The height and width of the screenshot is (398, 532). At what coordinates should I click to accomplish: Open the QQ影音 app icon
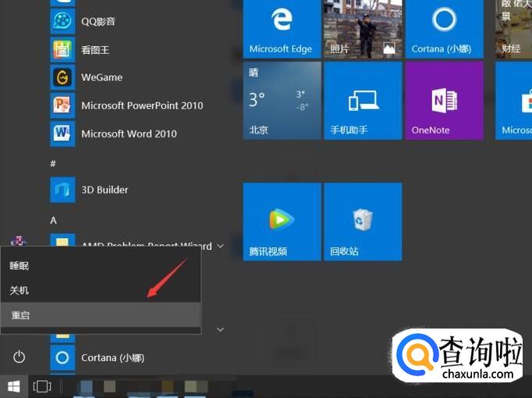[62, 21]
